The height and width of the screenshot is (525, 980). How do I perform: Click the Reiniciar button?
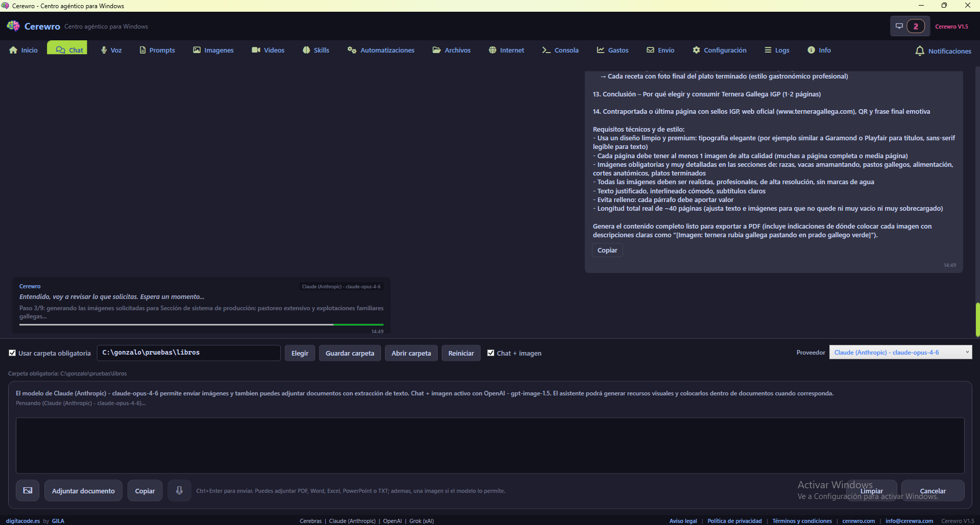point(461,353)
